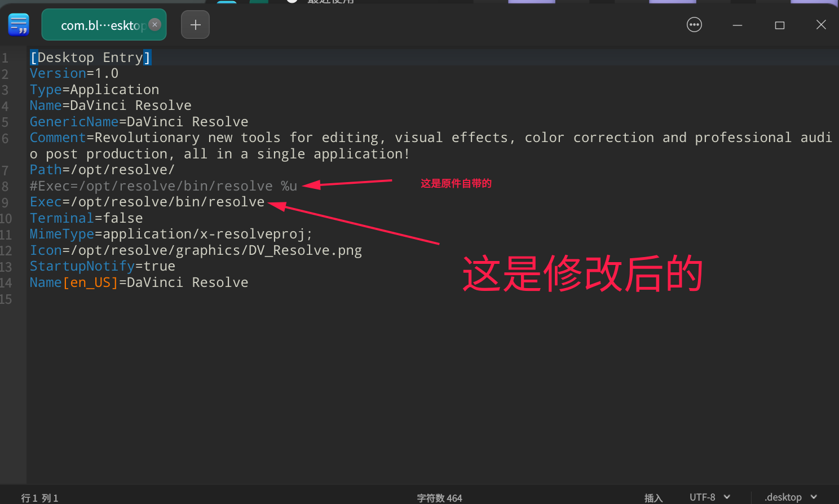839x504 pixels.
Task: Click the 行1 列1 cursor position indicator
Action: coord(39,498)
